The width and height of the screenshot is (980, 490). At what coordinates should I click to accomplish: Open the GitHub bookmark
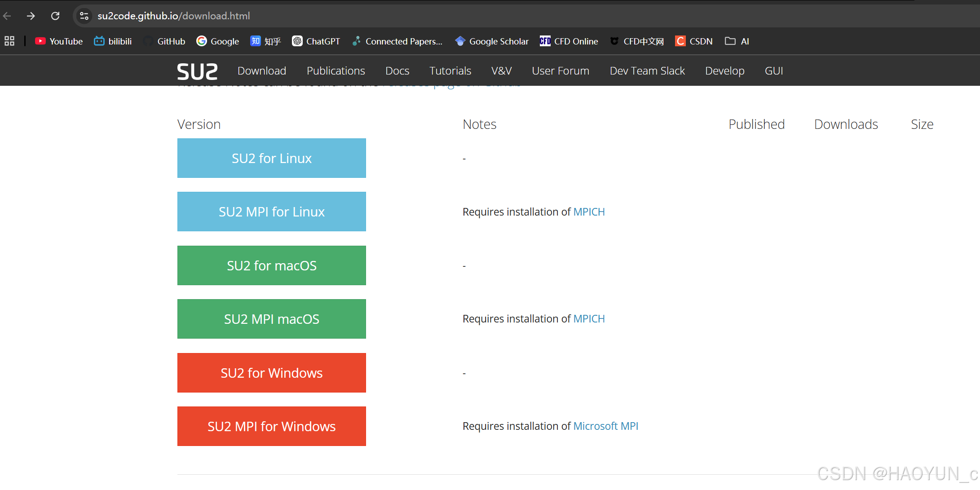(x=164, y=41)
